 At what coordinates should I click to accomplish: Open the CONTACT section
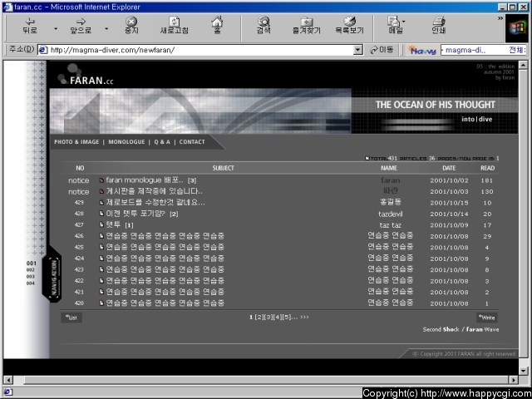192,142
